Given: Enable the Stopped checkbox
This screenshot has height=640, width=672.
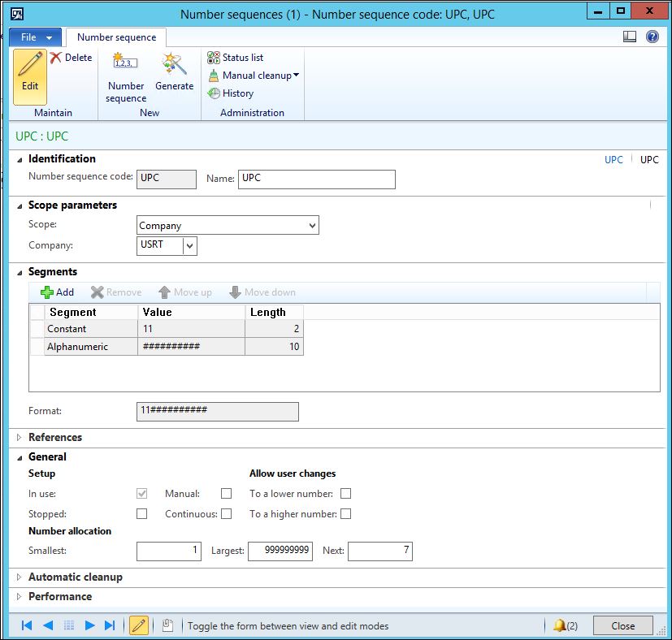Looking at the screenshot, I should pyautogui.click(x=142, y=514).
